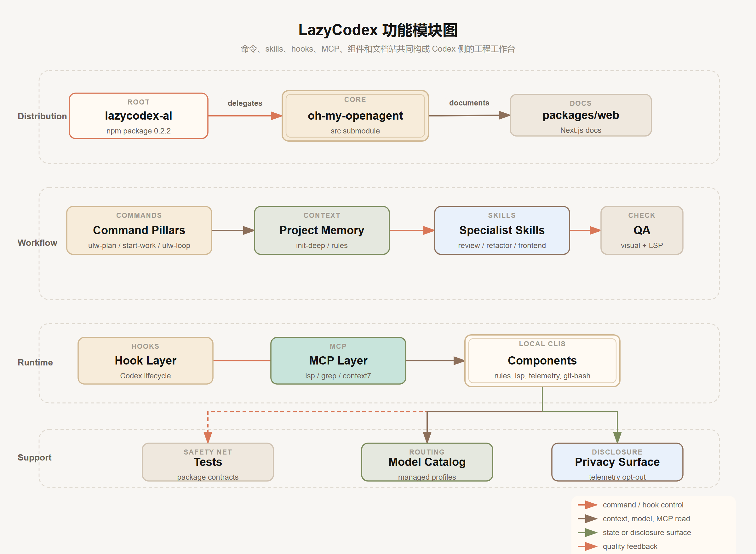Screen dimensions: 756x554
Task: Click the brown arrowhead into packages/web
Action: point(504,115)
